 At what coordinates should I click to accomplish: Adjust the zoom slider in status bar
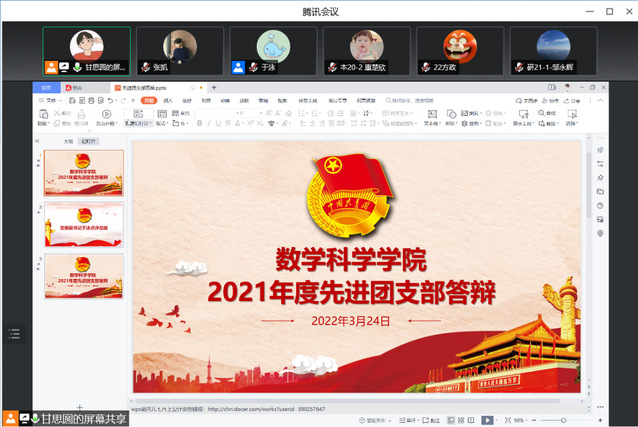point(563,420)
